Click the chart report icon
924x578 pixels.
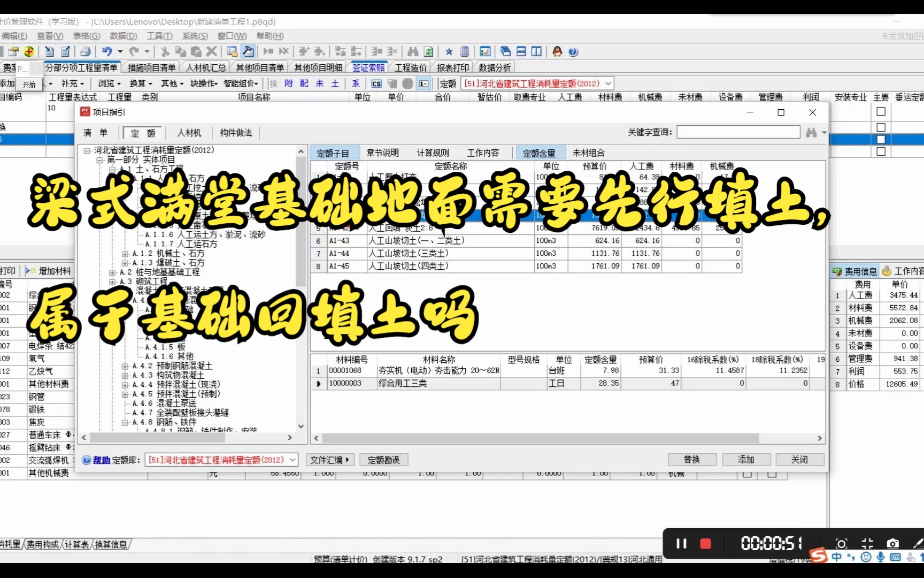(485, 51)
